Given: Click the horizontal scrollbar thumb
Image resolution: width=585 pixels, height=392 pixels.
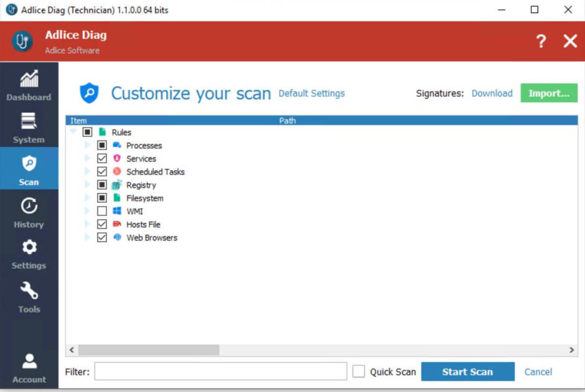Looking at the screenshot, I should (149, 350).
